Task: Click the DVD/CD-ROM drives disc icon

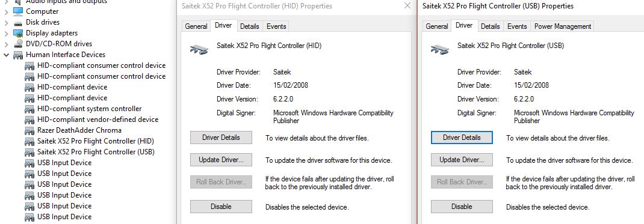Action: pyautogui.click(x=18, y=44)
